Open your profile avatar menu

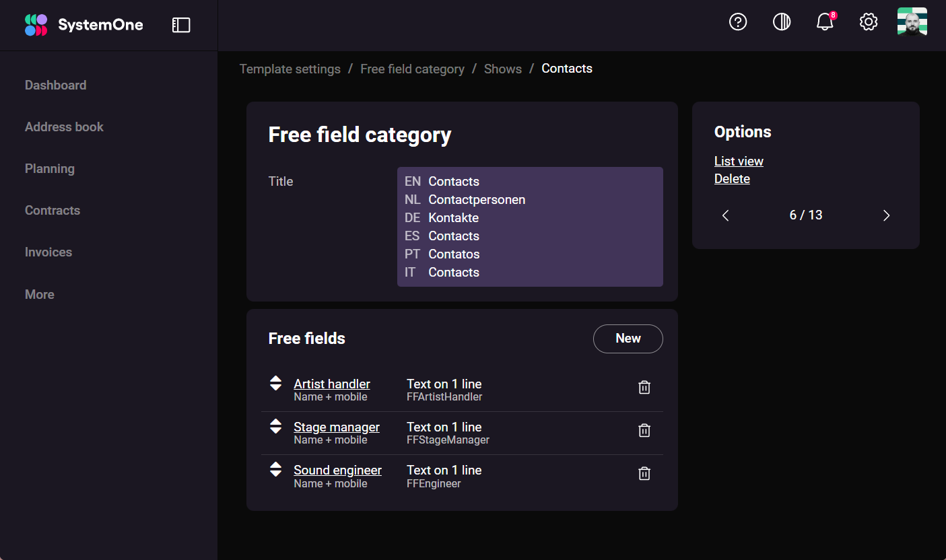[912, 22]
